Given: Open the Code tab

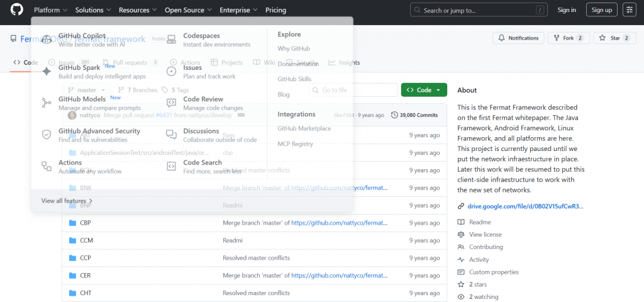Looking at the screenshot, I should coord(25,62).
